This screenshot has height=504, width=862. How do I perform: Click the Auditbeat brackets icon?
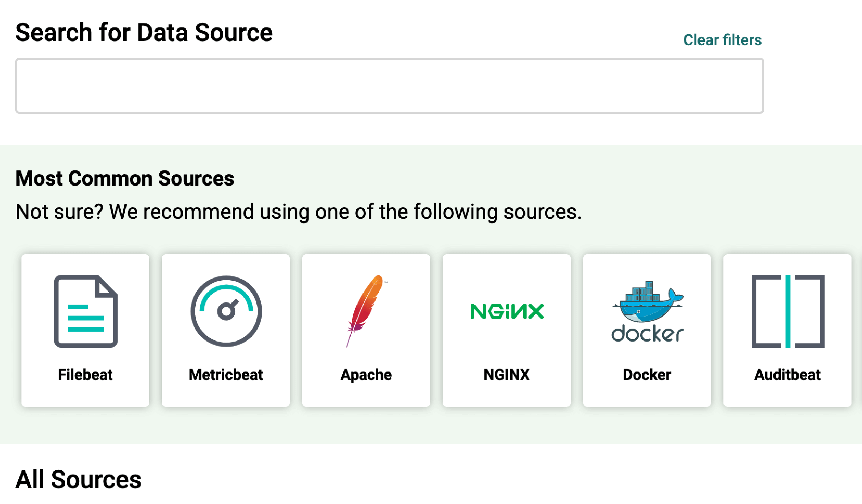[x=787, y=311]
